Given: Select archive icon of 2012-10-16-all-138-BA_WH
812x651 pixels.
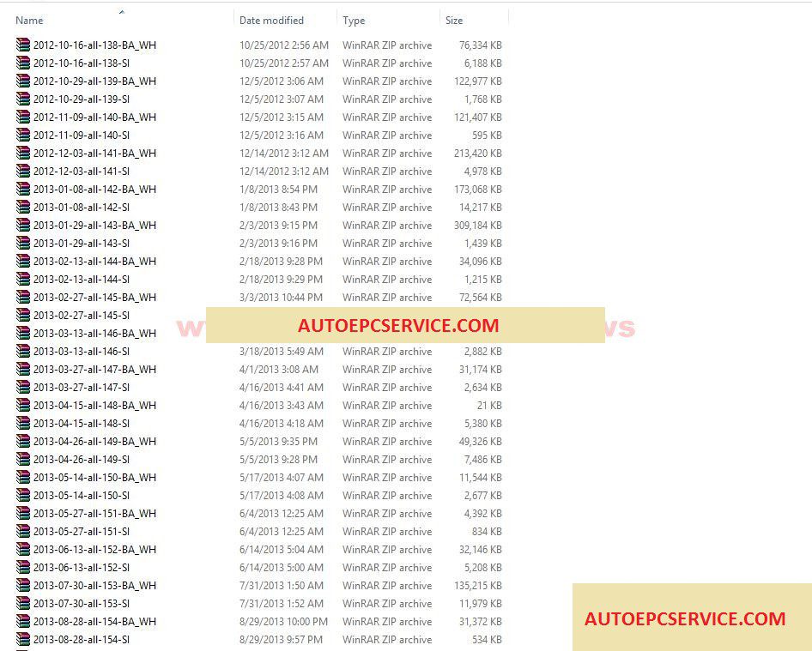Looking at the screenshot, I should (x=23, y=45).
